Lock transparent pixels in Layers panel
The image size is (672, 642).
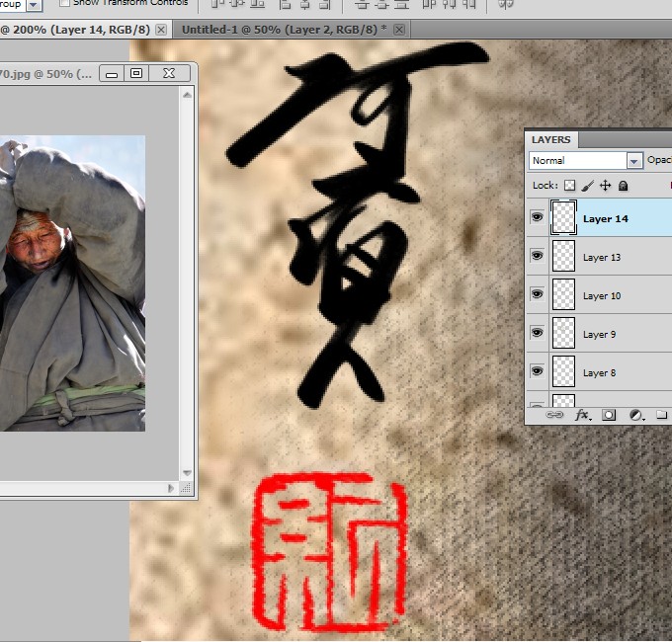pyautogui.click(x=569, y=186)
